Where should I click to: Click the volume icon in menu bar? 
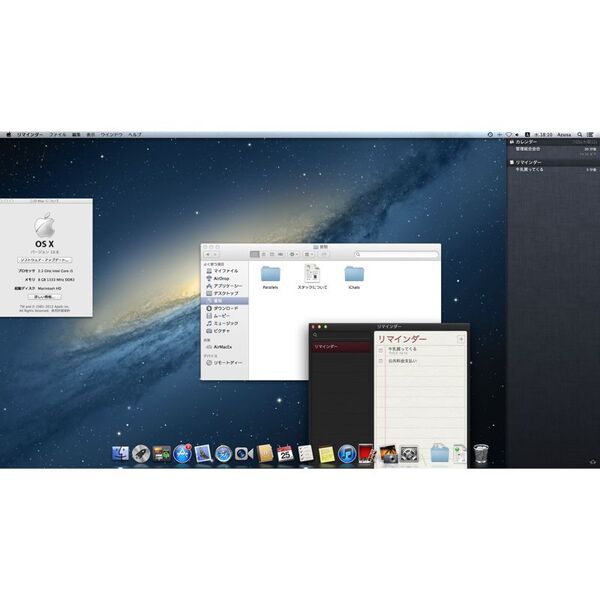(x=517, y=135)
